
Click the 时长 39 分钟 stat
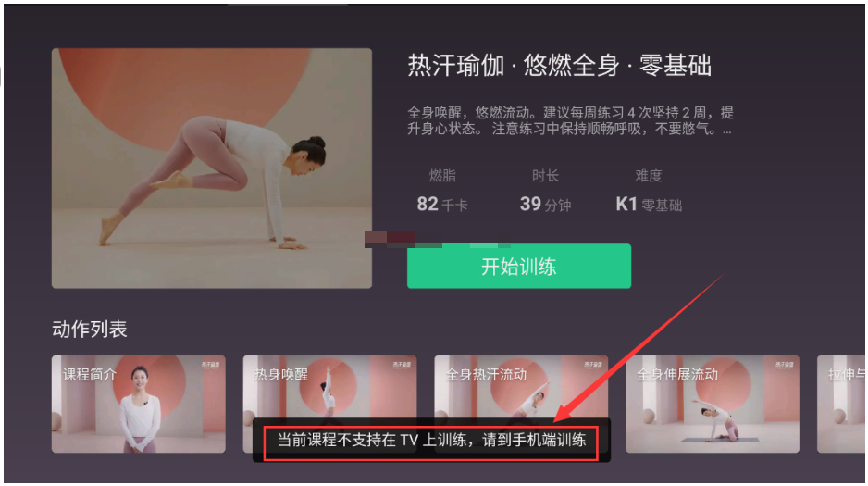545,191
